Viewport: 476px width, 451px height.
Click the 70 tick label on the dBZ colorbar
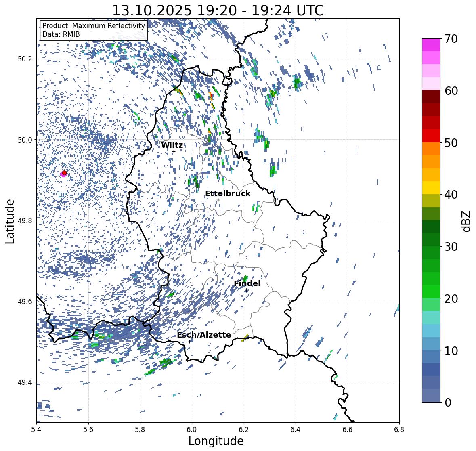(451, 39)
